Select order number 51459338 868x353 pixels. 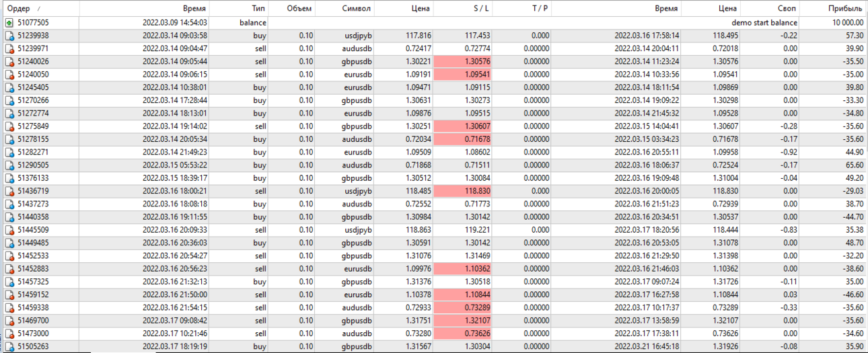(x=33, y=307)
